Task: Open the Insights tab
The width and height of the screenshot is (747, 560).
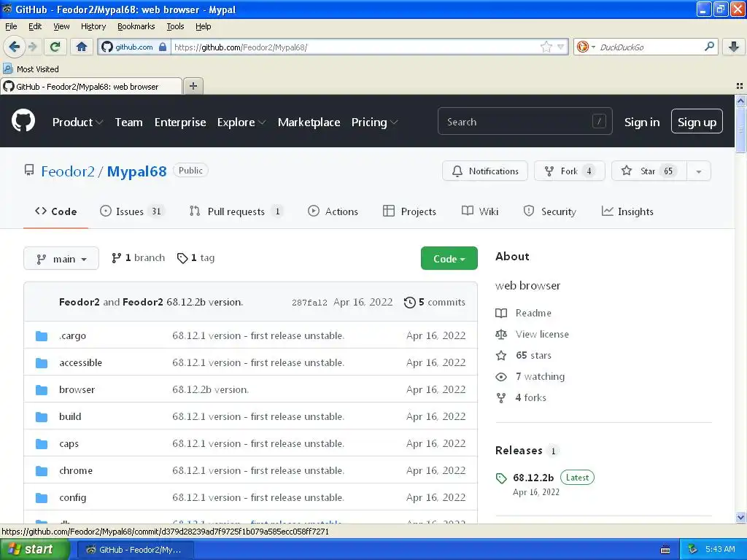Action: [627, 211]
